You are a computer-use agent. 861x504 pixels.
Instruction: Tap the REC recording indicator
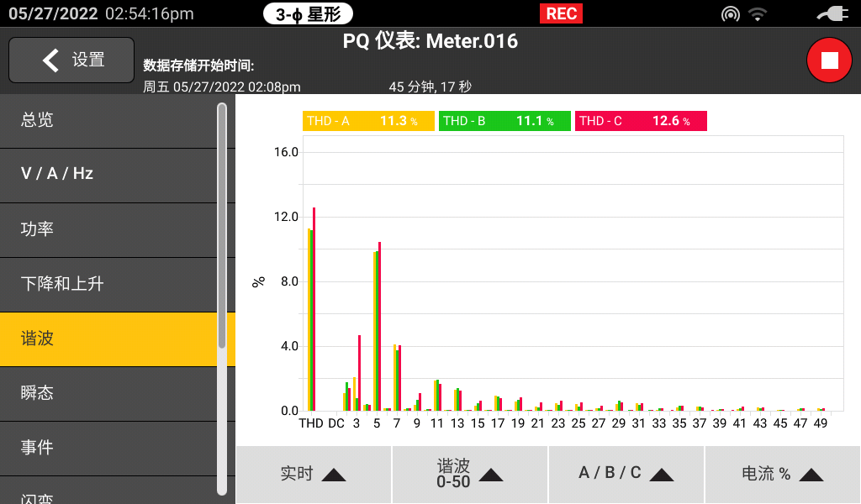pos(561,13)
